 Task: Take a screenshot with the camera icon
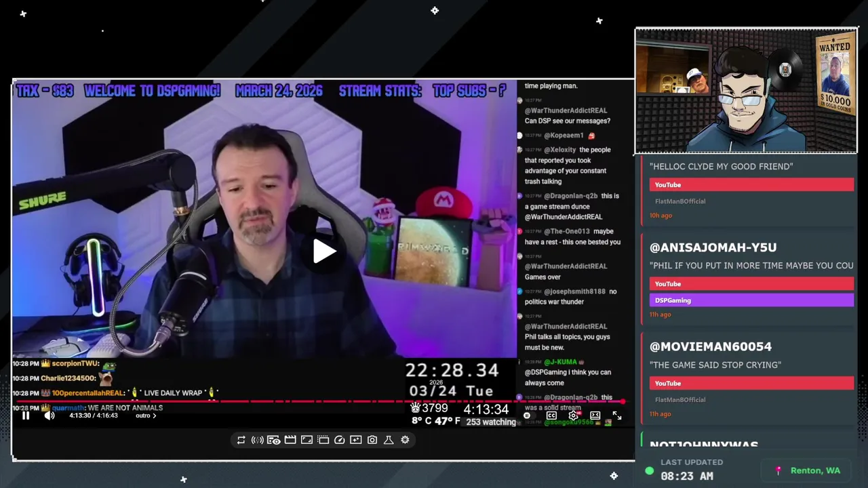372,440
